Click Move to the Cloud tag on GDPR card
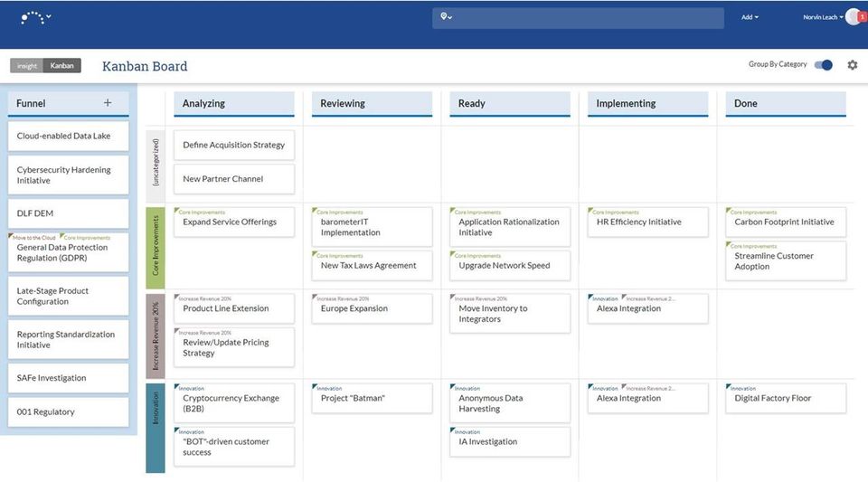Image resolution: width=868 pixels, height=482 pixels. [x=33, y=238]
